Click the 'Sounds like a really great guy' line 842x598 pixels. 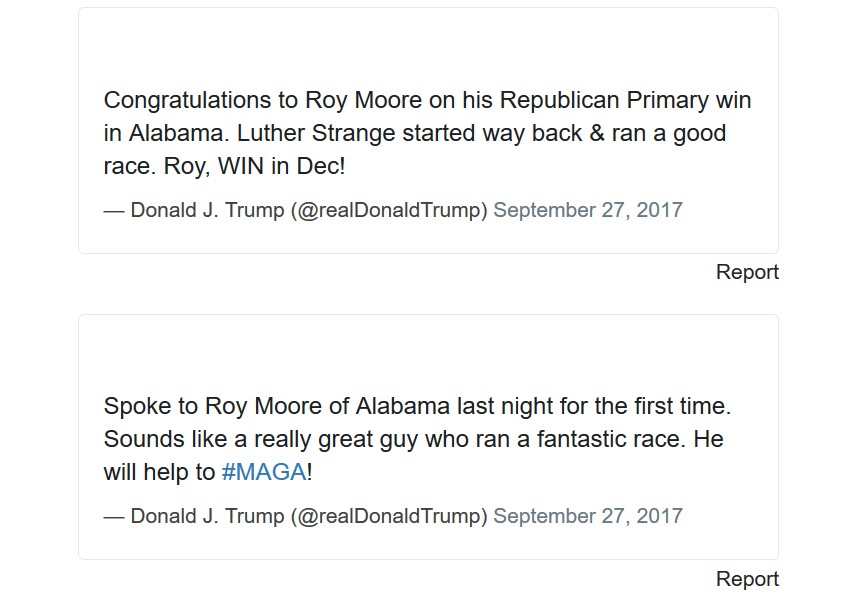(413, 440)
